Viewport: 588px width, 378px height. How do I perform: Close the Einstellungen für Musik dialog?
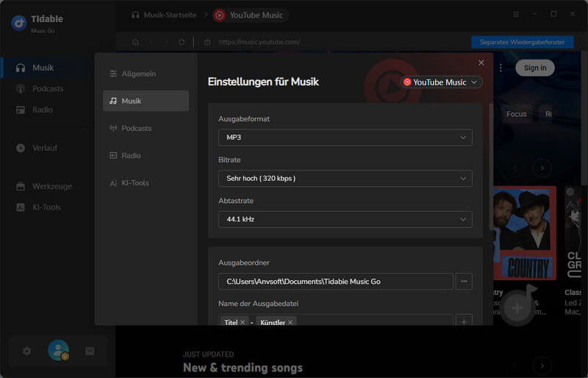click(481, 63)
